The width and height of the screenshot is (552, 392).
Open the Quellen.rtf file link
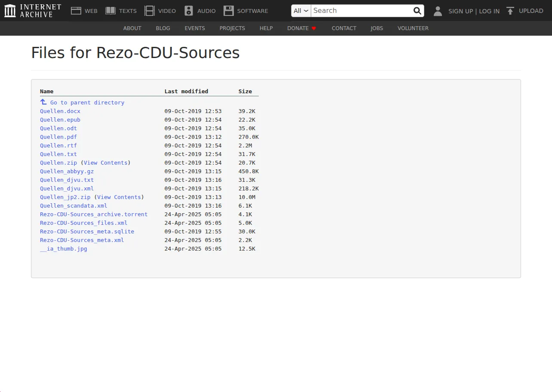coord(58,146)
